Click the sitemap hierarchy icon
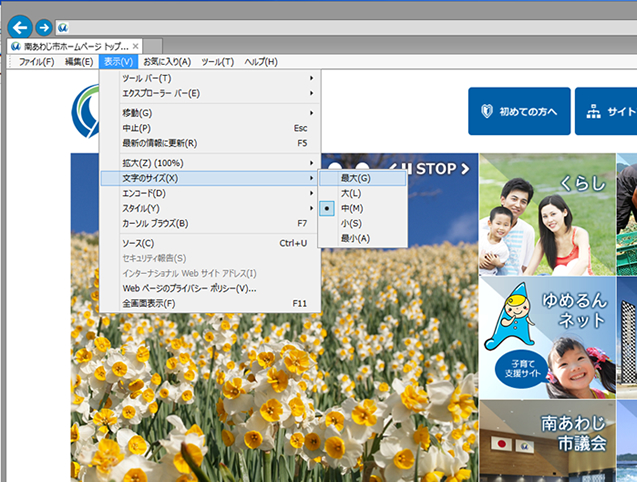The width and height of the screenshot is (637, 482). tap(594, 111)
